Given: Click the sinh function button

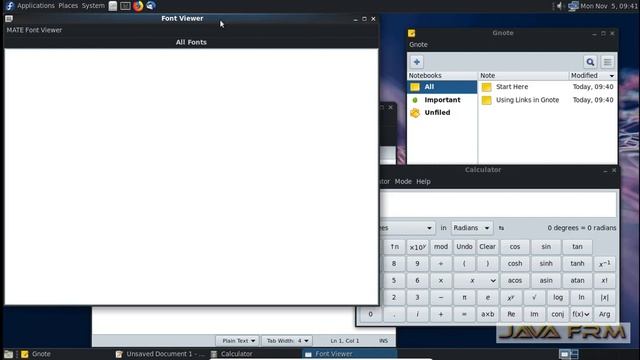Looking at the screenshot, I should click(546, 264).
